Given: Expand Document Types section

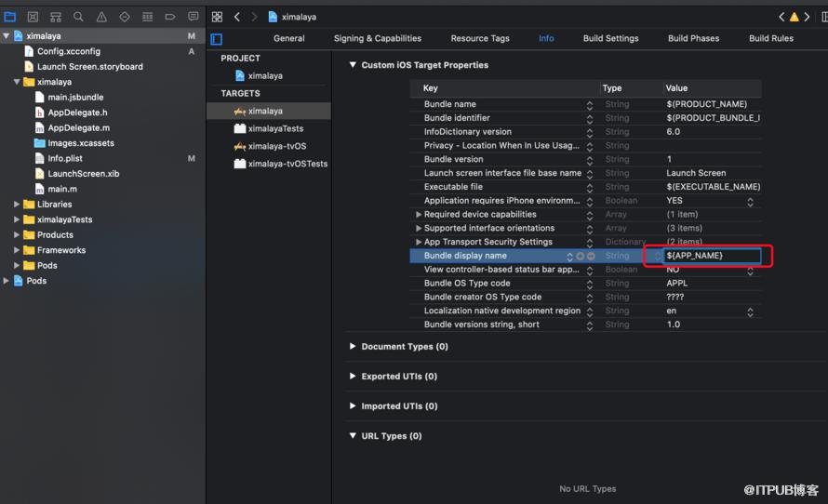Looking at the screenshot, I should coord(353,347).
